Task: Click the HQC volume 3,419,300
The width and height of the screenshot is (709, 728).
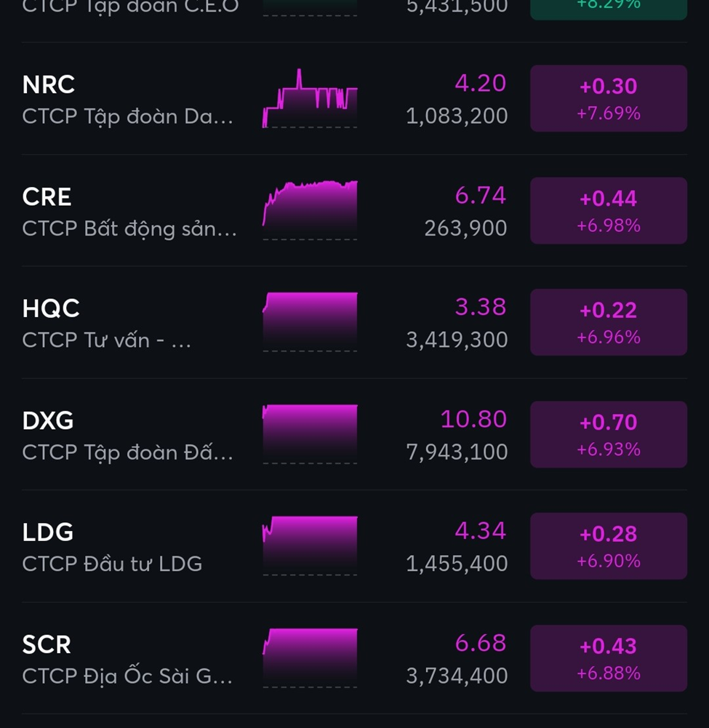Action: click(x=457, y=340)
